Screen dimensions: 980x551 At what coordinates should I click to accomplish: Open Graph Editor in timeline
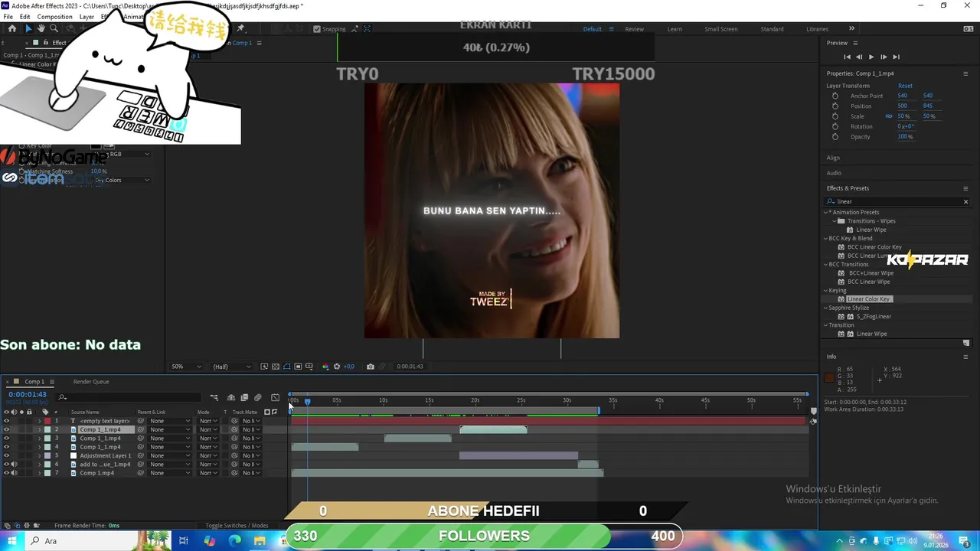click(x=276, y=398)
